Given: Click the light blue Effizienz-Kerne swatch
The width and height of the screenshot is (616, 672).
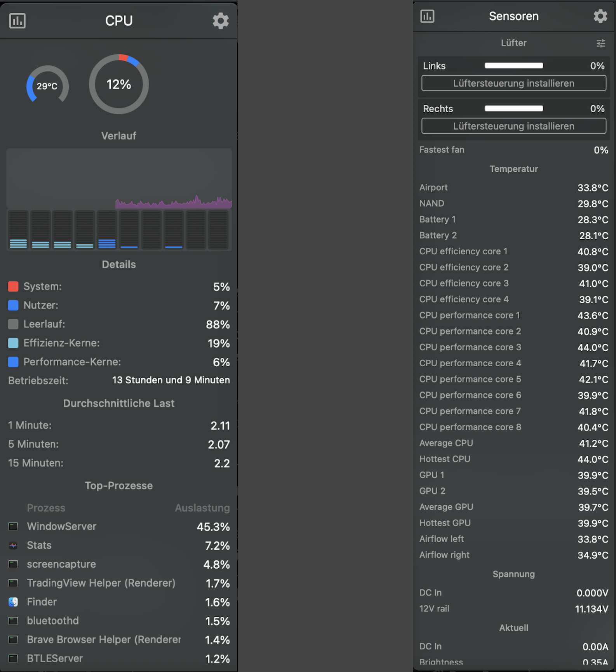Looking at the screenshot, I should [13, 343].
